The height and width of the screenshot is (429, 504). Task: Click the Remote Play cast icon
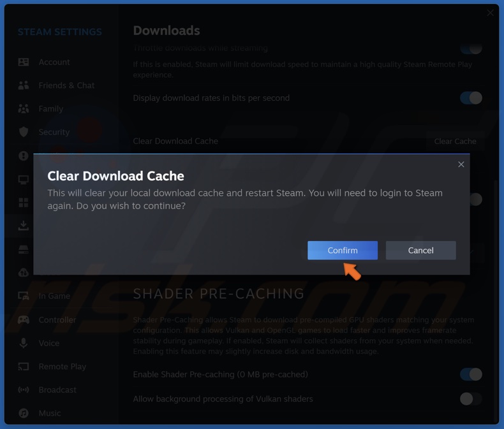click(x=24, y=367)
